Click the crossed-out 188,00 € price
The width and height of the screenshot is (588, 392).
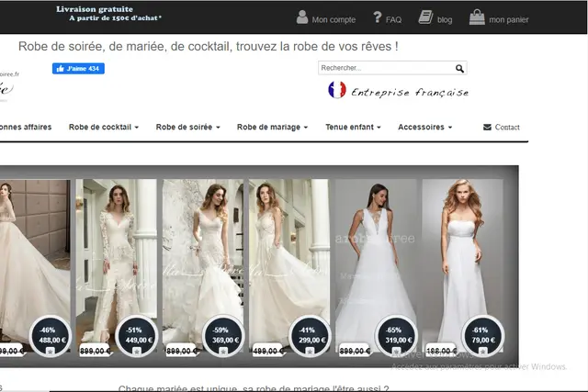tap(442, 352)
